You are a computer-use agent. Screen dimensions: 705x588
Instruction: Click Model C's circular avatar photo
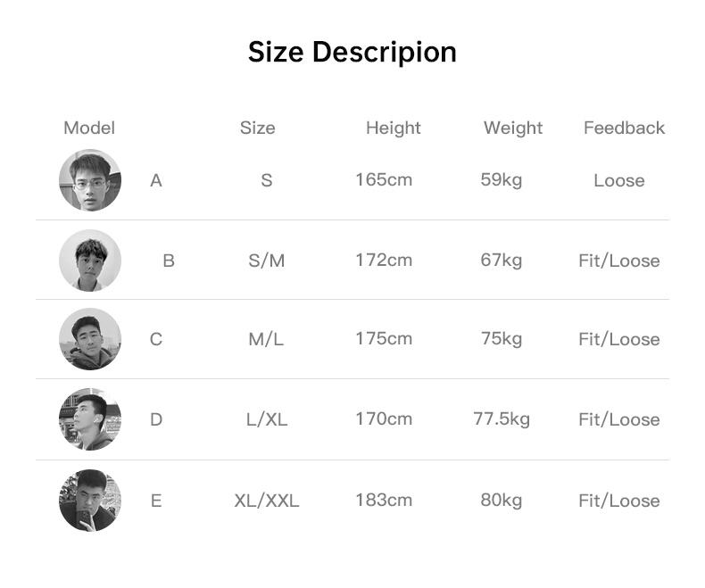pyautogui.click(x=90, y=339)
